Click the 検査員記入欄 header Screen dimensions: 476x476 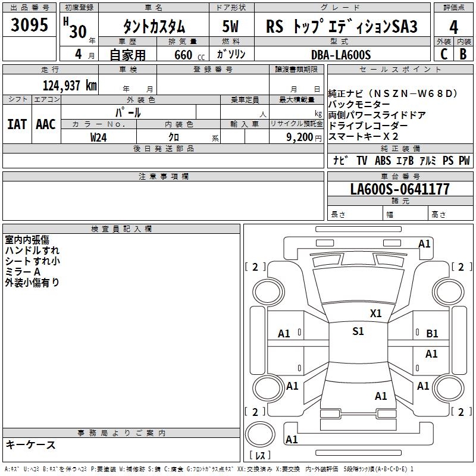click(121, 229)
